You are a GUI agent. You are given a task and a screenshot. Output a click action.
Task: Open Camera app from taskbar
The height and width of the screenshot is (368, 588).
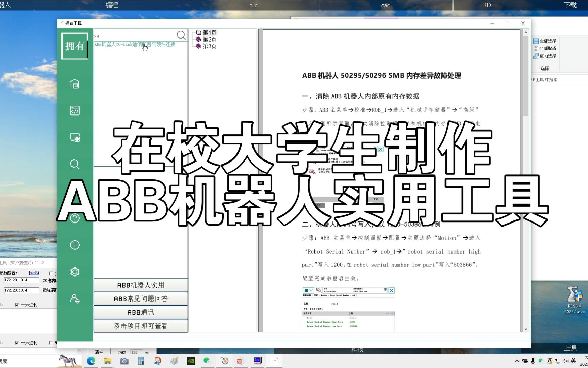click(124, 361)
